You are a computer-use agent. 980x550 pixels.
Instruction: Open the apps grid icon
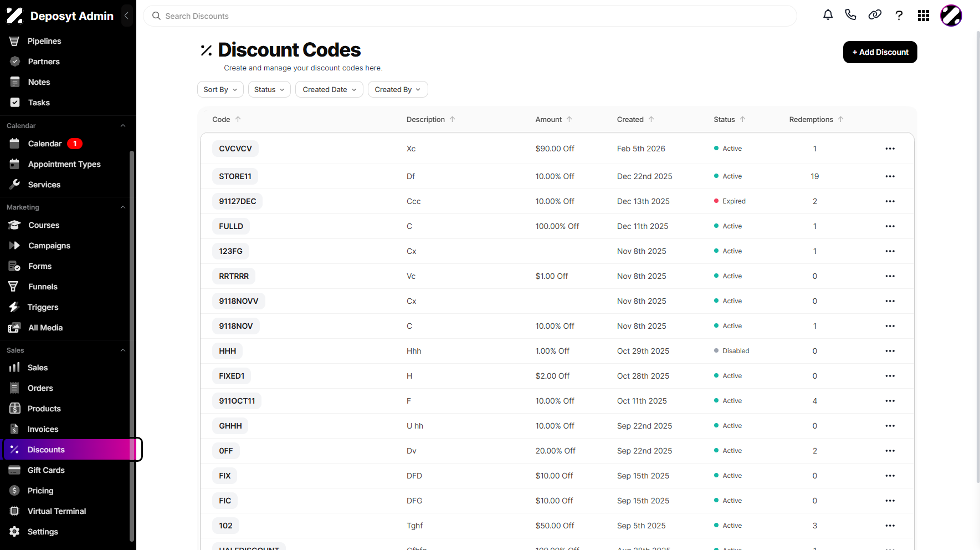coord(923,16)
